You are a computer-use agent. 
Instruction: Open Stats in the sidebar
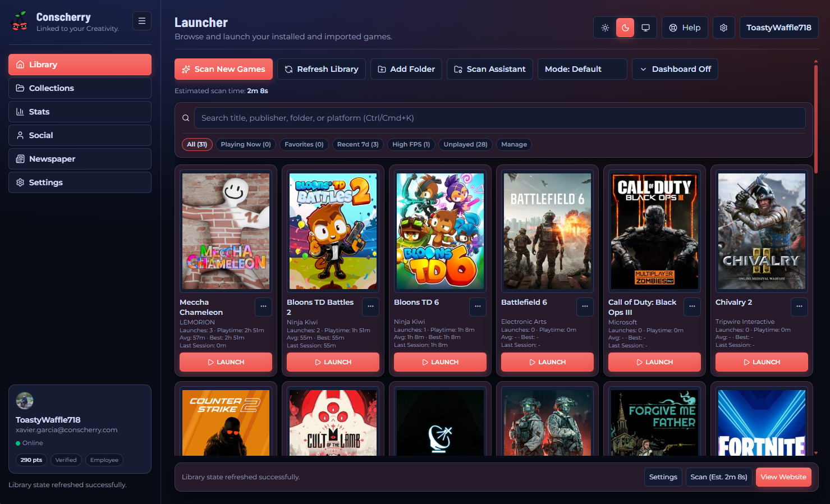pyautogui.click(x=80, y=112)
